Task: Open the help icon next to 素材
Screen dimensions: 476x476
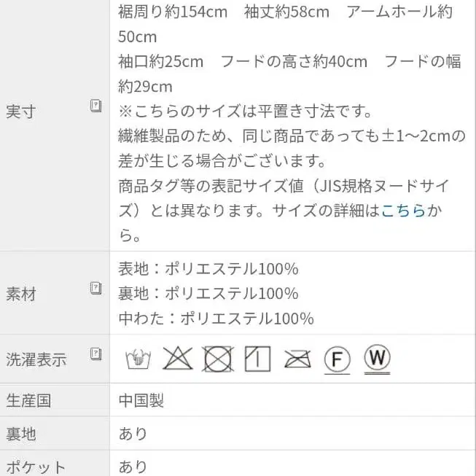Action: pos(95,288)
